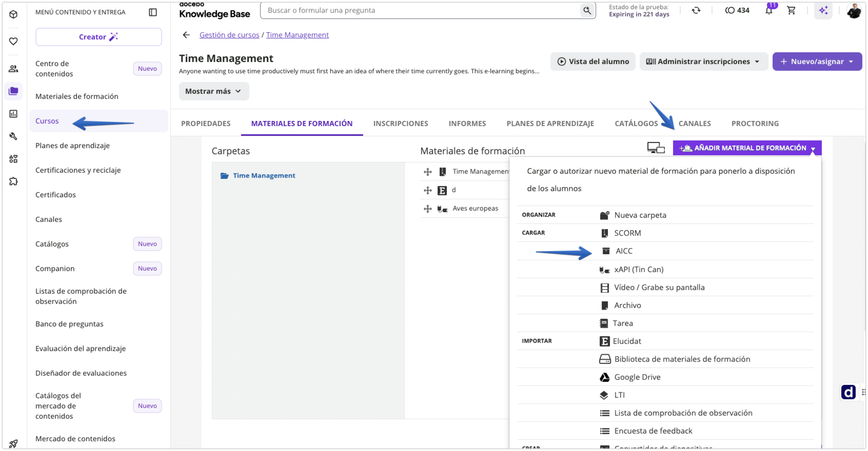Click the AI sparkle icon in header

(x=823, y=11)
